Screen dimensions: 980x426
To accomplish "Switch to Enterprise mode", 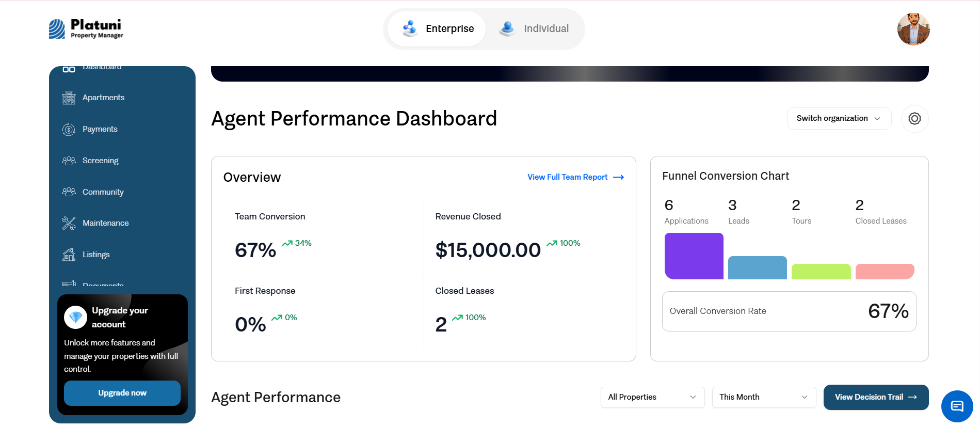I will 437,29.
